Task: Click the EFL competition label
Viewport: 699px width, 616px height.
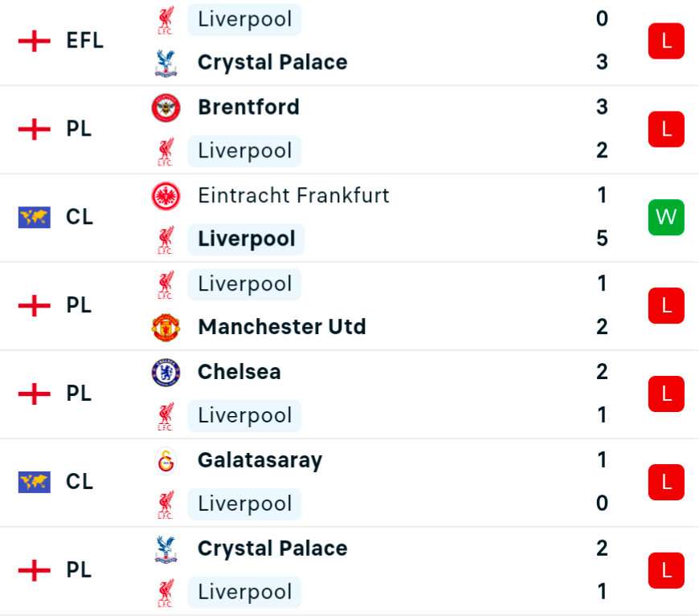Action: coord(84,40)
